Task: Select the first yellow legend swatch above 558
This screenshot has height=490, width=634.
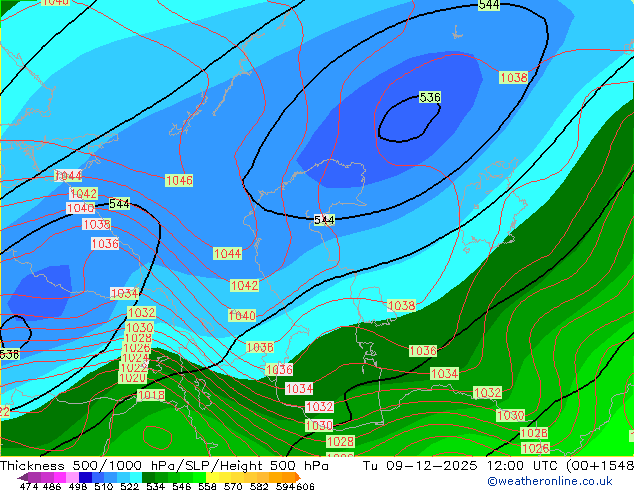Action: (212, 477)
